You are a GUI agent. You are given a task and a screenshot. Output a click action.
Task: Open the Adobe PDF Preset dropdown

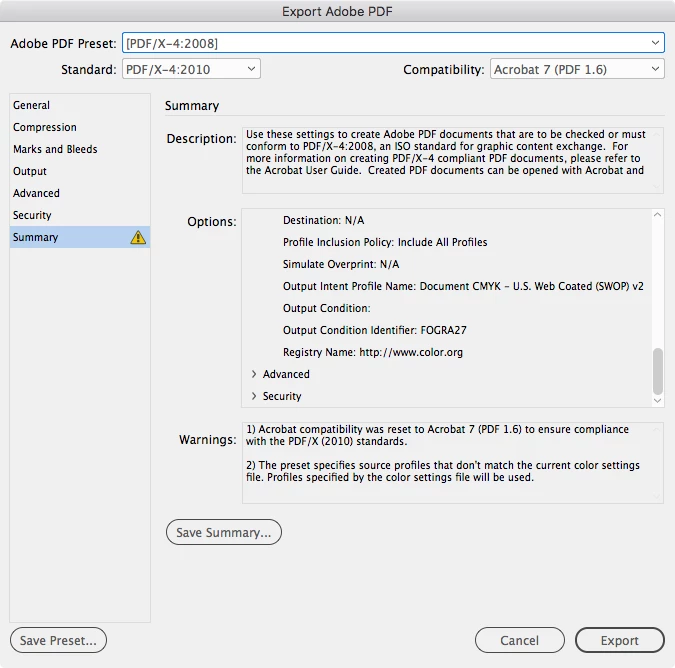point(393,43)
